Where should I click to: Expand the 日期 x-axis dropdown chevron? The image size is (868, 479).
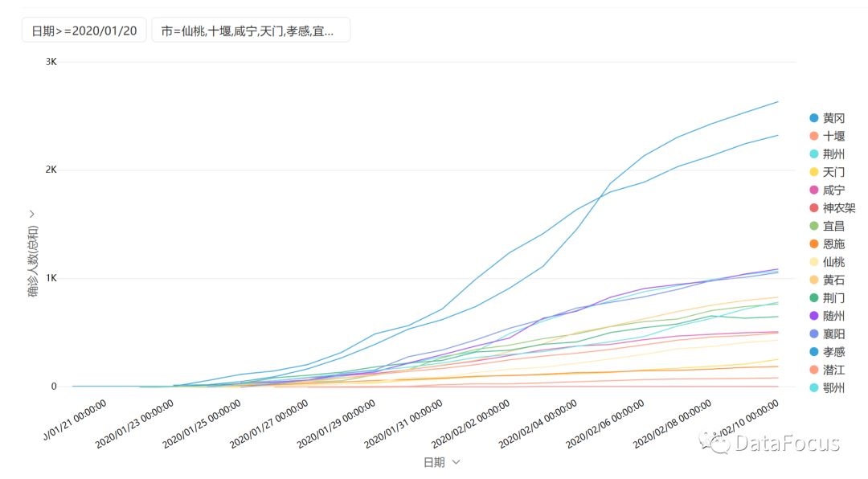pyautogui.click(x=457, y=462)
